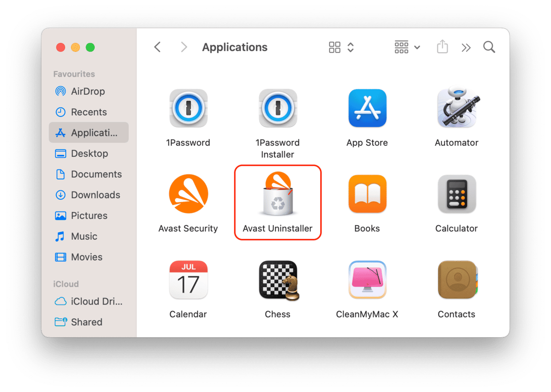
Task: Select the Calendar app icon
Action: pos(188,280)
